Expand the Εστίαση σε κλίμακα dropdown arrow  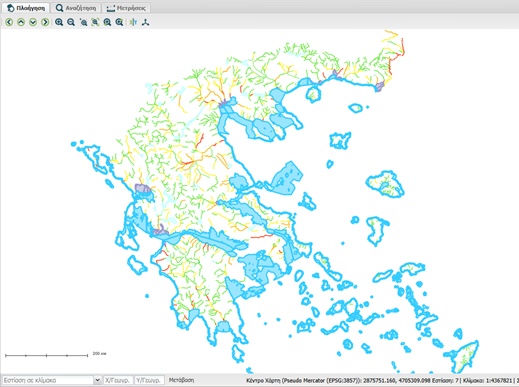pyautogui.click(x=97, y=380)
